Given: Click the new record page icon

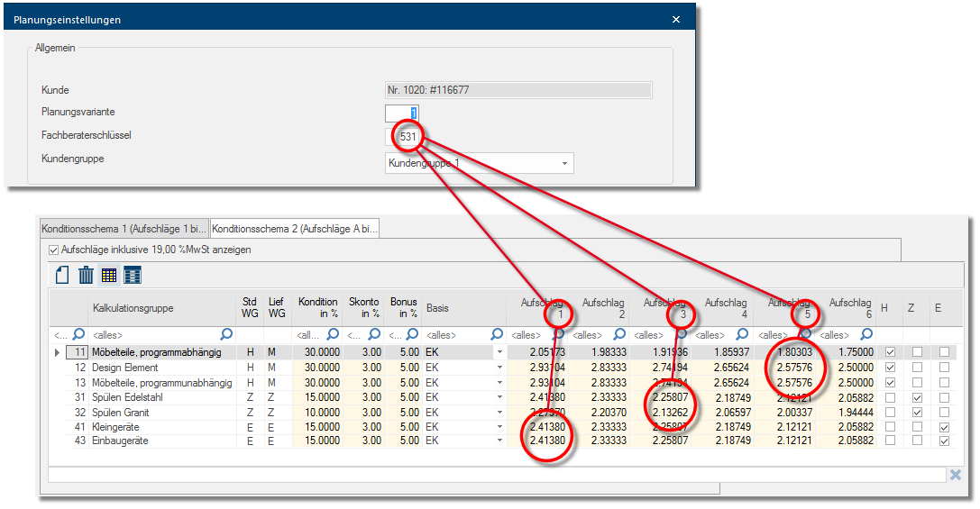Looking at the screenshot, I should point(63,276).
